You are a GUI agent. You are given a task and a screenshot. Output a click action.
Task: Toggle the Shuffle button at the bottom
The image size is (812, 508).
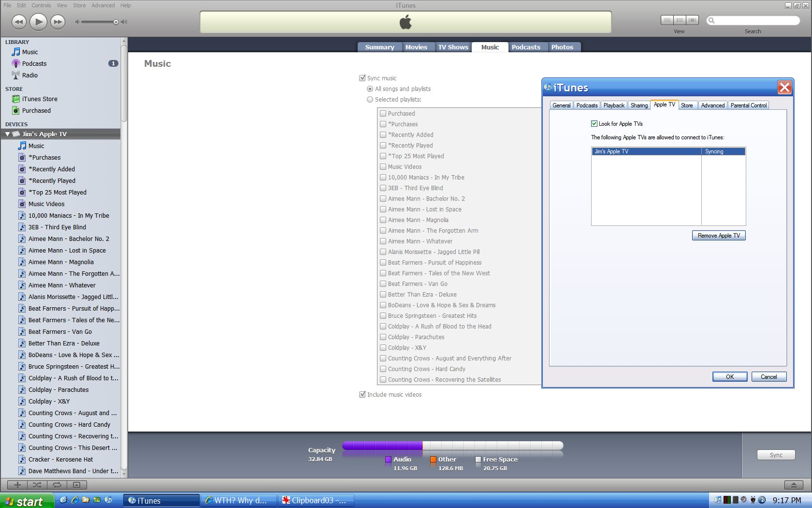(x=37, y=484)
